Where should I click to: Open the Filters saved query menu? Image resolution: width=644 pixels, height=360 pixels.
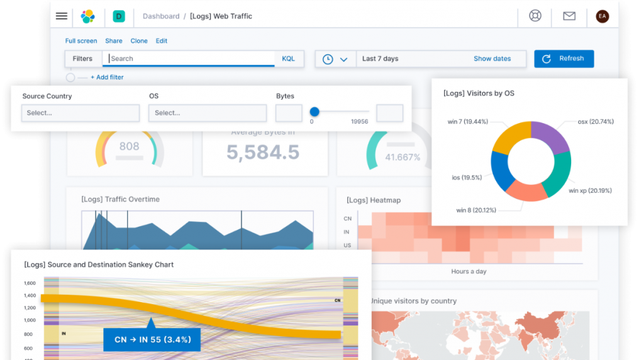82,58
